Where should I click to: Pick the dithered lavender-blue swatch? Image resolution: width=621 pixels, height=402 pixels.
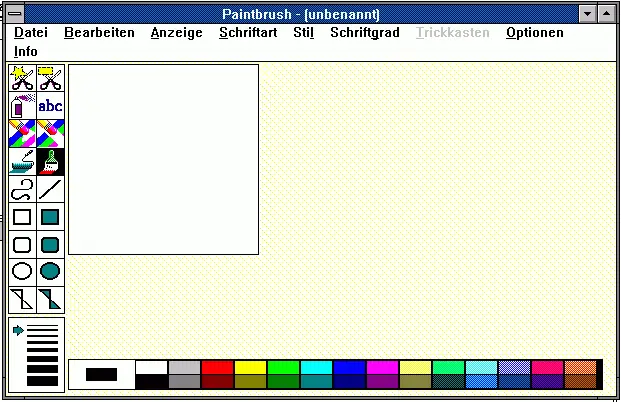pos(514,367)
